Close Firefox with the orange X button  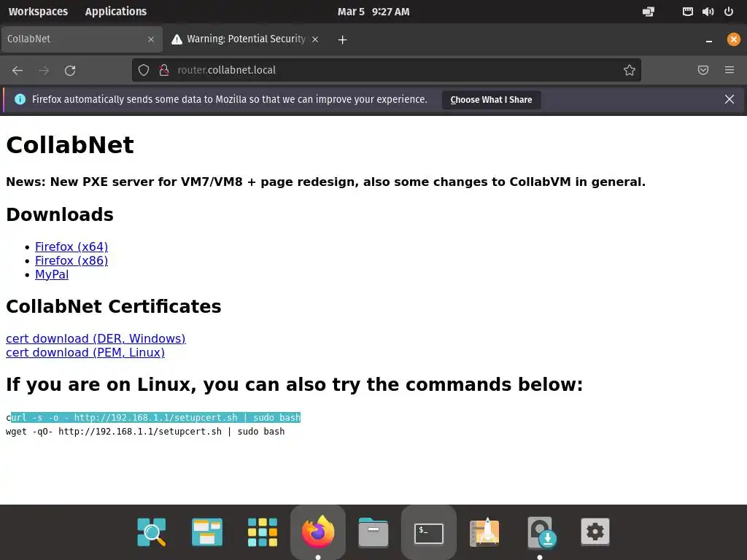(x=734, y=39)
